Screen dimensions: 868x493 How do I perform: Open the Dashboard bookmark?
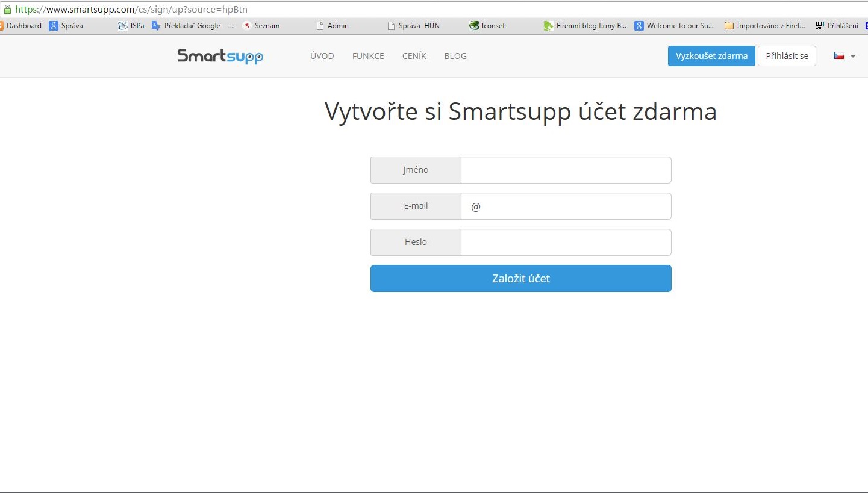(x=21, y=26)
